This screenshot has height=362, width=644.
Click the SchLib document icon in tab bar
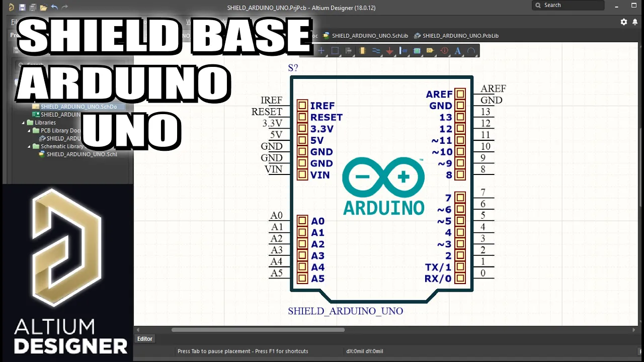[x=326, y=36]
